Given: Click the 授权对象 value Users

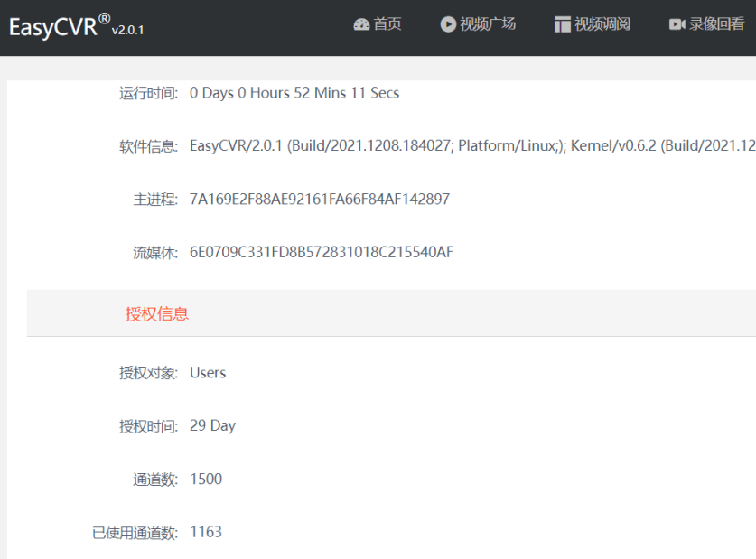Looking at the screenshot, I should point(208,372).
